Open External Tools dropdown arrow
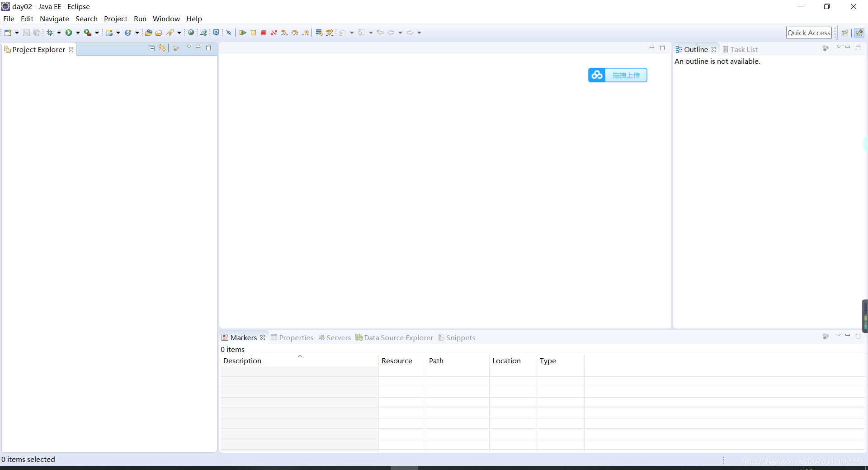868x470 pixels. click(x=97, y=33)
